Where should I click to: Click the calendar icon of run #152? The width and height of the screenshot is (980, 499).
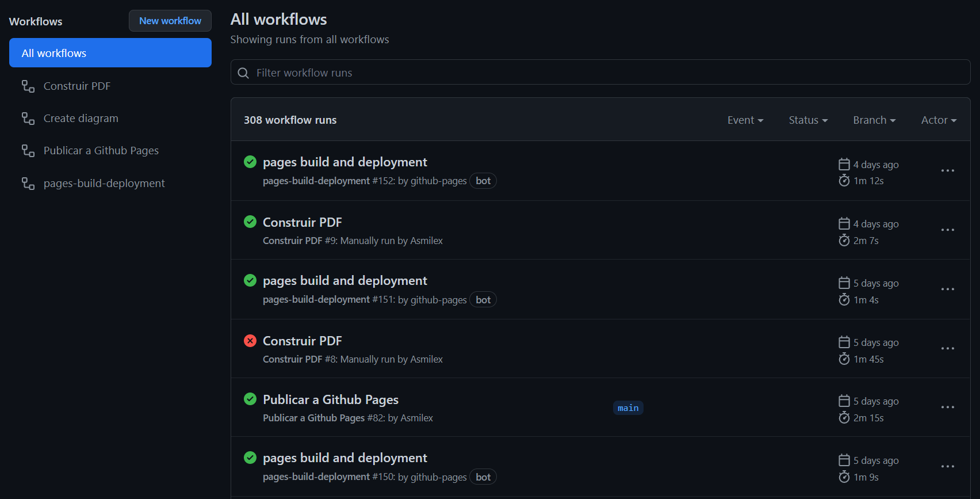[844, 165]
